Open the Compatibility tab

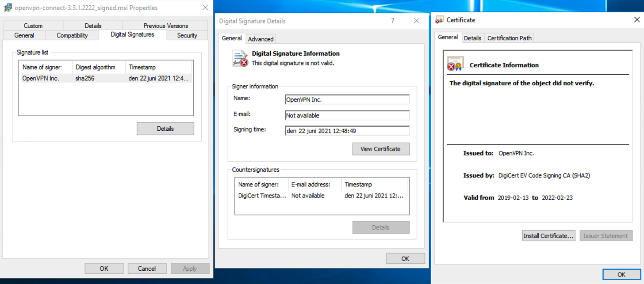click(x=72, y=35)
